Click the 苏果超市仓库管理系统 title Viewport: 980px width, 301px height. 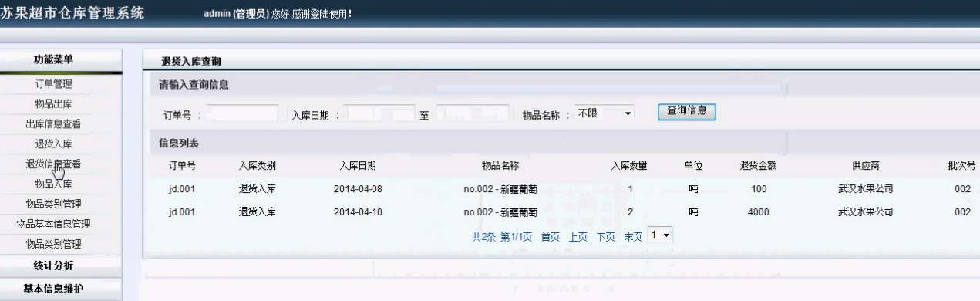[72, 14]
